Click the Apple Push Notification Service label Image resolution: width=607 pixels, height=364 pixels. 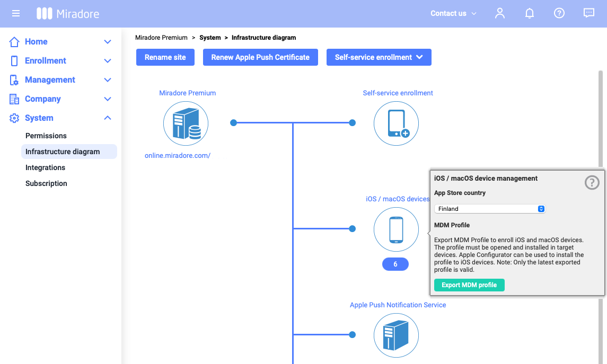click(x=398, y=305)
